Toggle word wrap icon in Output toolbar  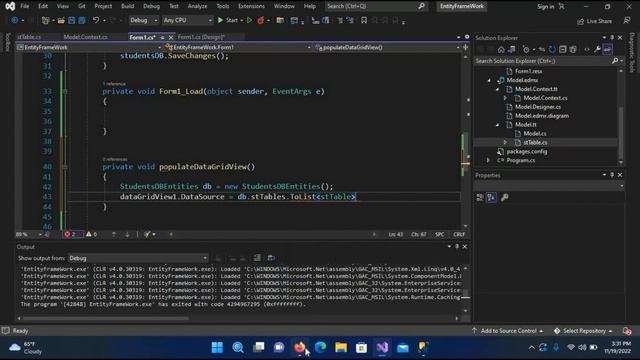(x=271, y=258)
